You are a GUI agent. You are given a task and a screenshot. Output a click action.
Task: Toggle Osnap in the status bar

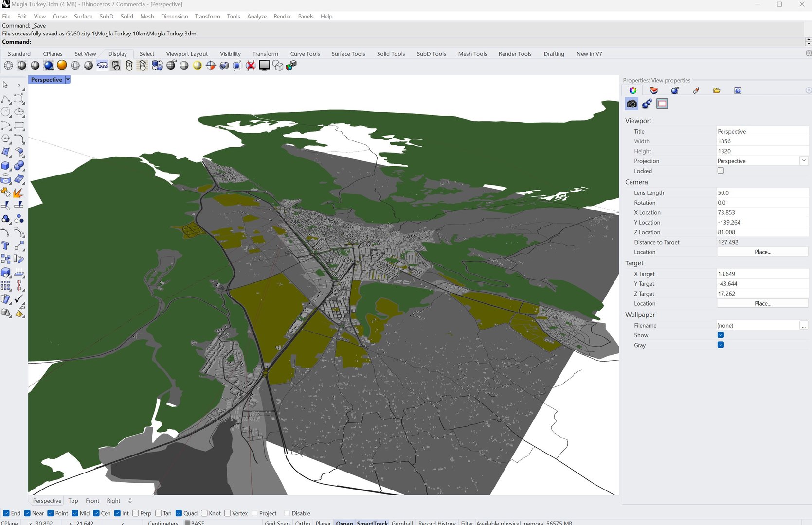point(344,523)
